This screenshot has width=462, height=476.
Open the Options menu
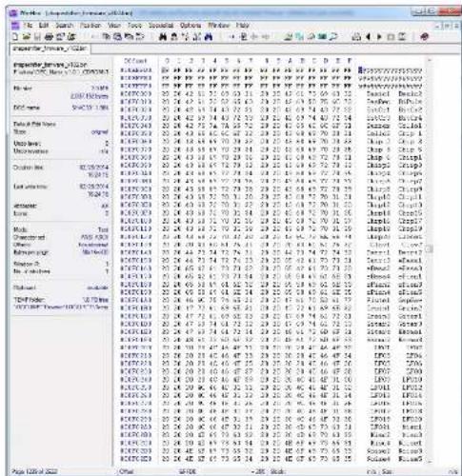191,25
